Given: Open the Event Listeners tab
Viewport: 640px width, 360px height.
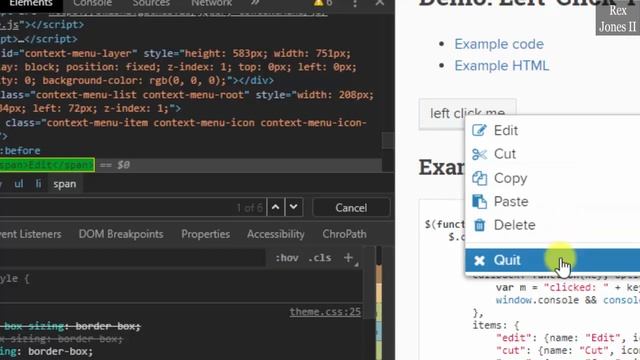Looking at the screenshot, I should [31, 234].
